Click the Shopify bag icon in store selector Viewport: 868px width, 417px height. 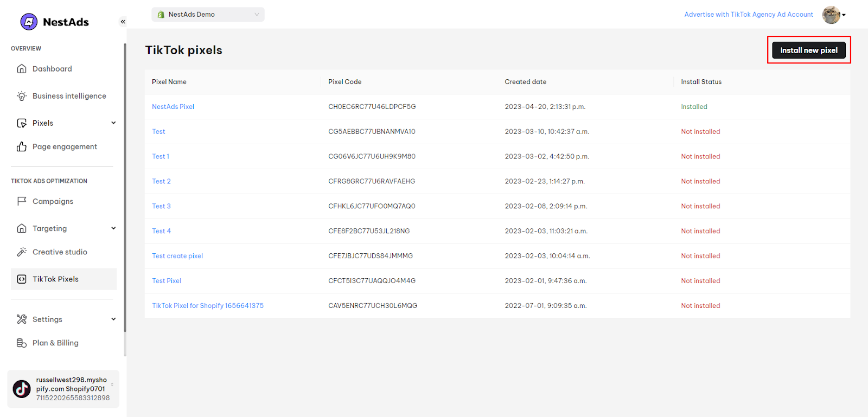[x=161, y=15]
